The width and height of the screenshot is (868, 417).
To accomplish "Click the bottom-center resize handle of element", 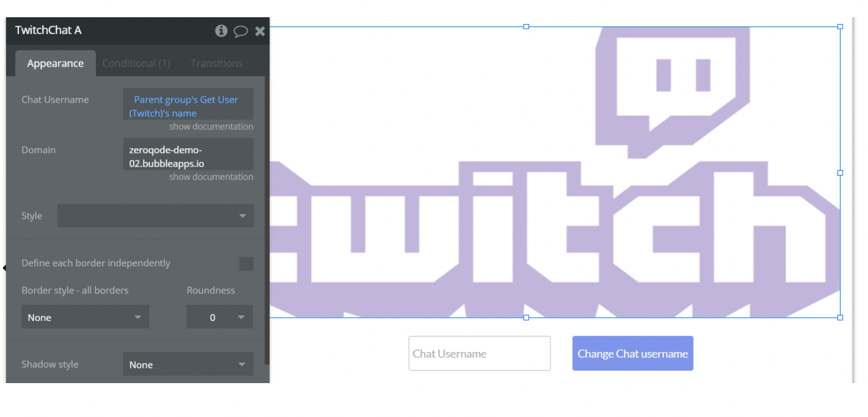I will coord(526,317).
